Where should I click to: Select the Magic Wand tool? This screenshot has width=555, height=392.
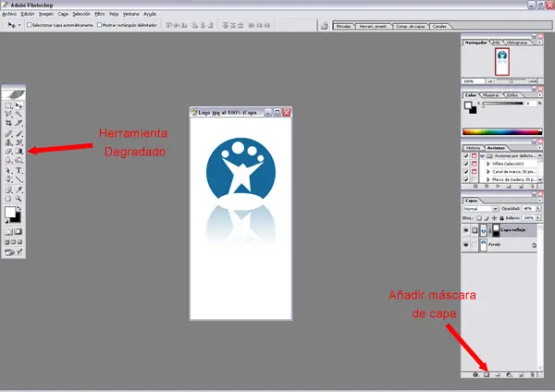(x=18, y=114)
